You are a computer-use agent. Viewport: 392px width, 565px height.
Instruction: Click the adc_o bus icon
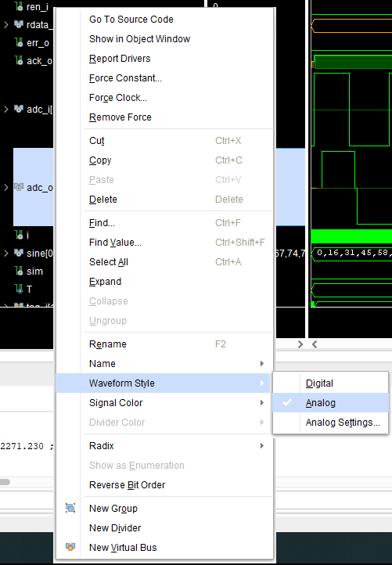pos(19,187)
